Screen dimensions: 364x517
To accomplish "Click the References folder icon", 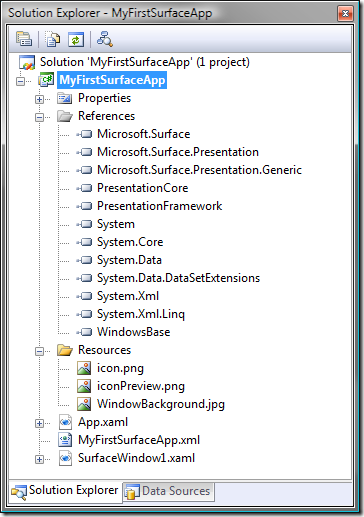I will (x=65, y=116).
